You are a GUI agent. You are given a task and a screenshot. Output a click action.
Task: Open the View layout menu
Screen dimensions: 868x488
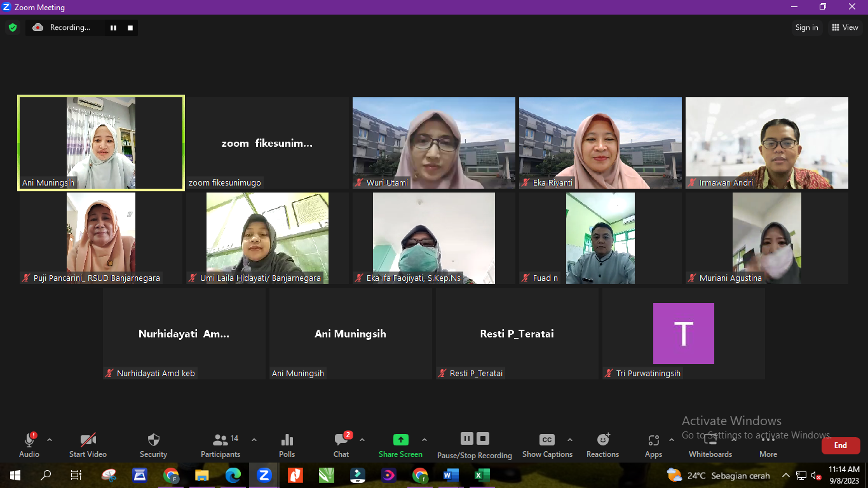pos(844,27)
